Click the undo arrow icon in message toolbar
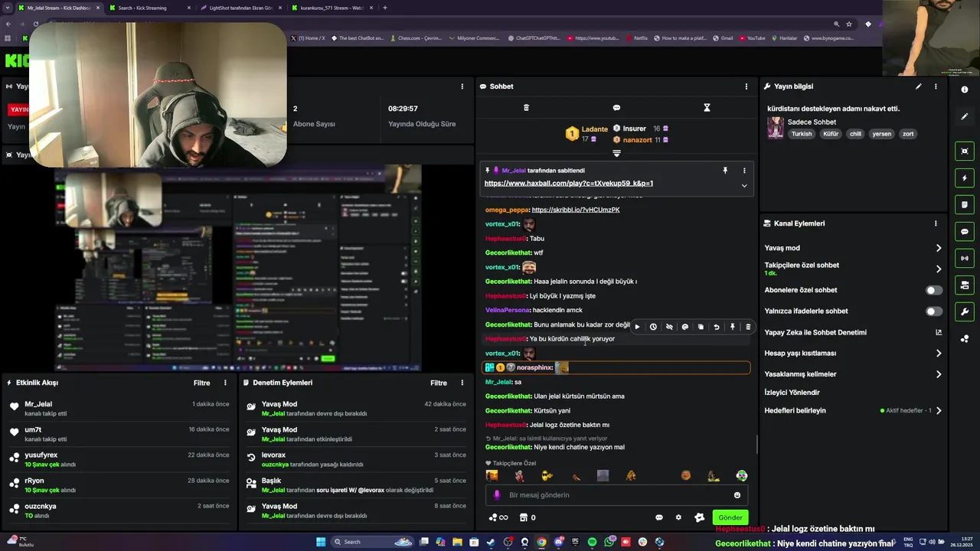Image resolution: width=980 pixels, height=551 pixels. coord(717,327)
